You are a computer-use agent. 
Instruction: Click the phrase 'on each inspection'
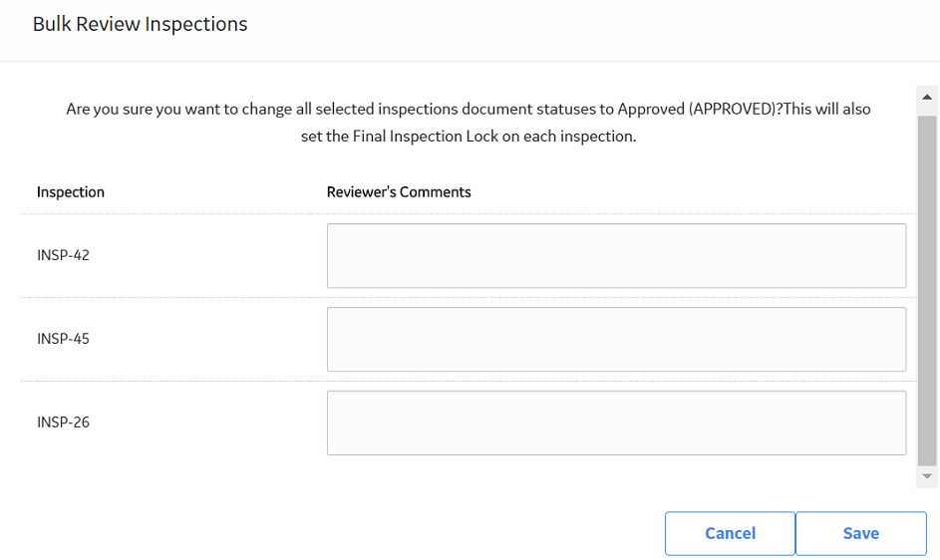pyautogui.click(x=569, y=137)
